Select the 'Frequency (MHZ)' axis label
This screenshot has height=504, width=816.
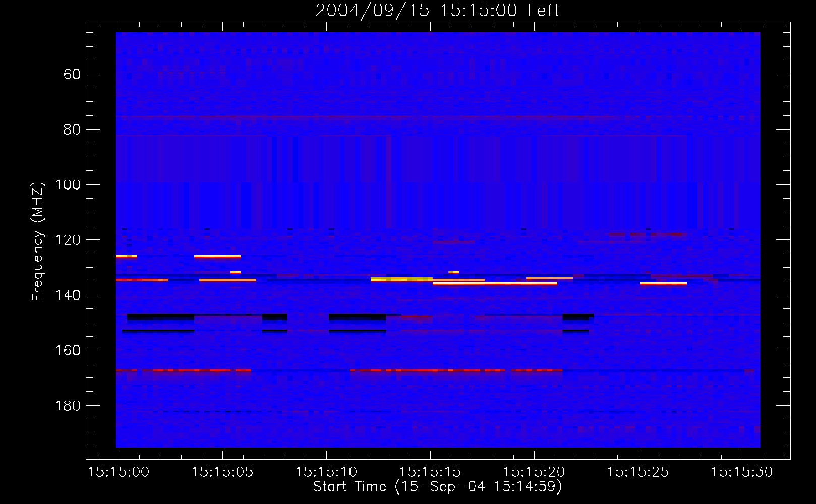[x=38, y=241]
